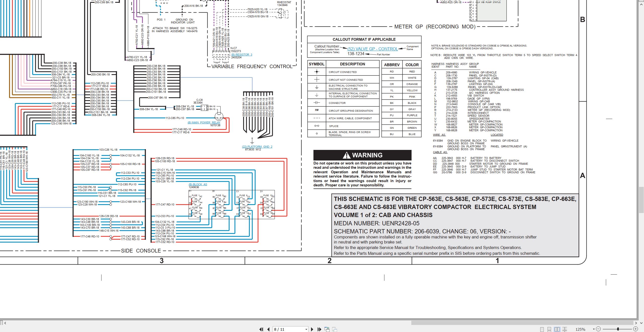Go to the previous page
The width and height of the screenshot is (644, 332).
[x=268, y=329]
